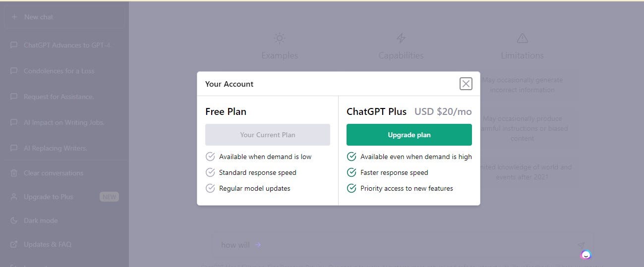Click the sun icon above Examples
This screenshot has height=267, width=644.
tap(280, 38)
